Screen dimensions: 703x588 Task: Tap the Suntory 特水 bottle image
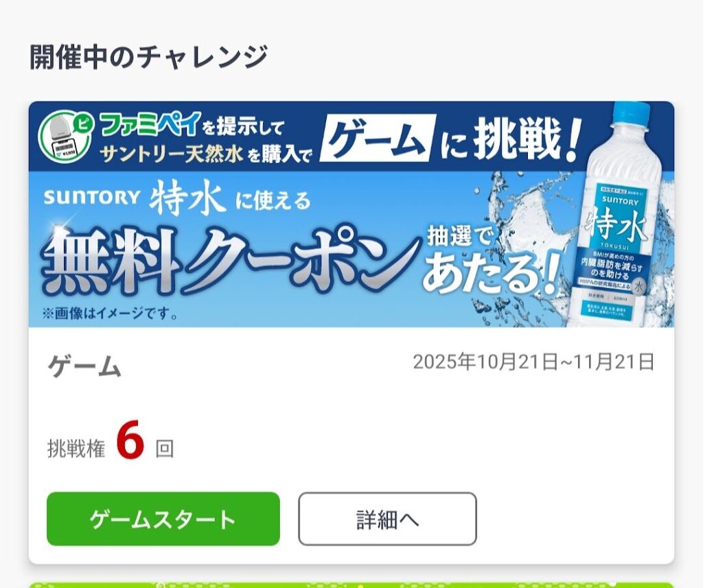coord(622,214)
